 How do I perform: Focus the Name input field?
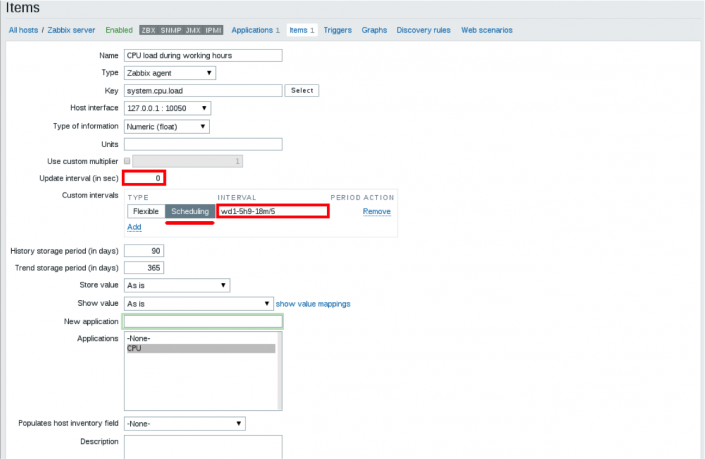click(x=203, y=55)
